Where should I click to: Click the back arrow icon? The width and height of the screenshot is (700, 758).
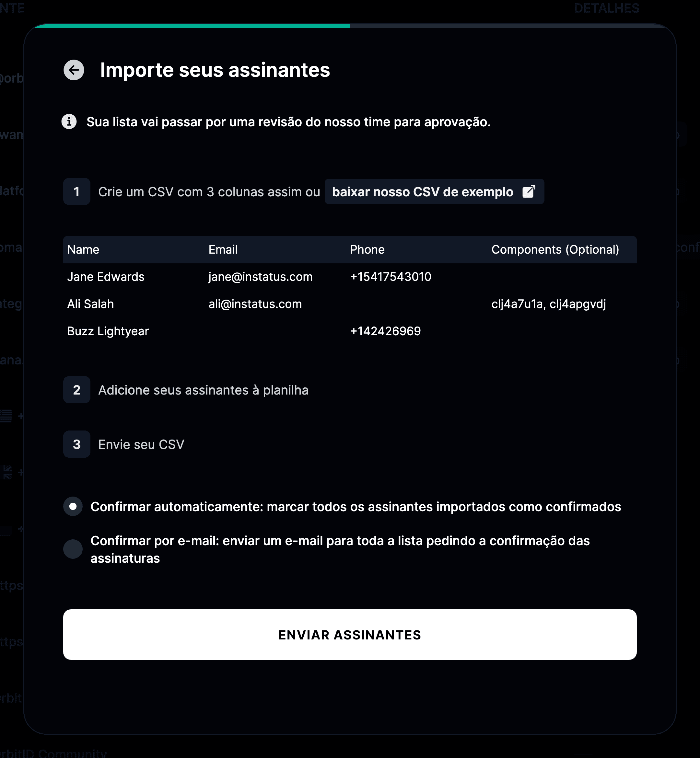[x=74, y=70]
